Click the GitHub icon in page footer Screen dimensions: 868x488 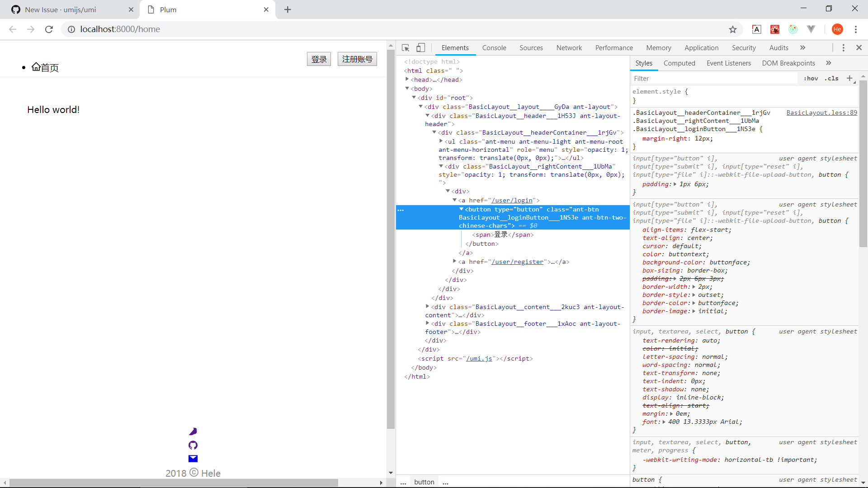pos(193,445)
